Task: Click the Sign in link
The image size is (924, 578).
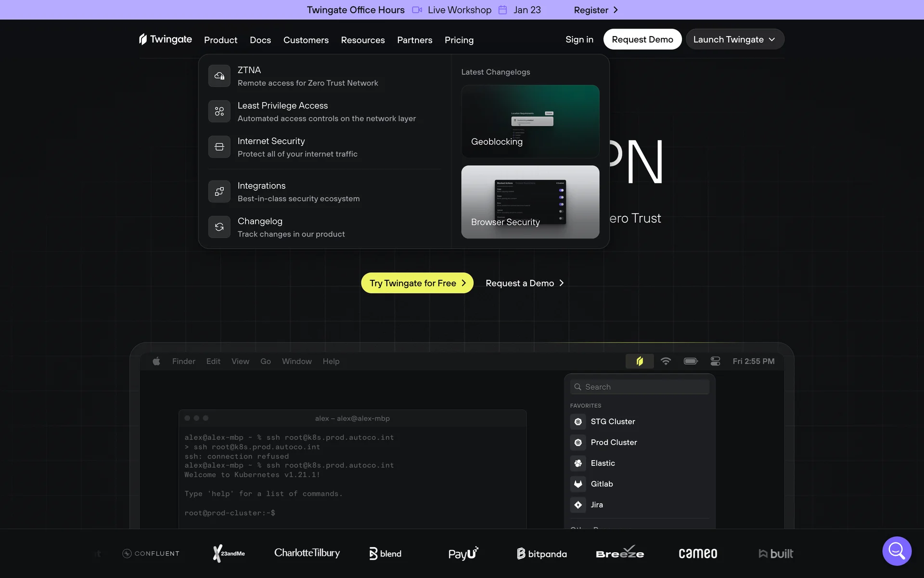Action: (x=579, y=39)
